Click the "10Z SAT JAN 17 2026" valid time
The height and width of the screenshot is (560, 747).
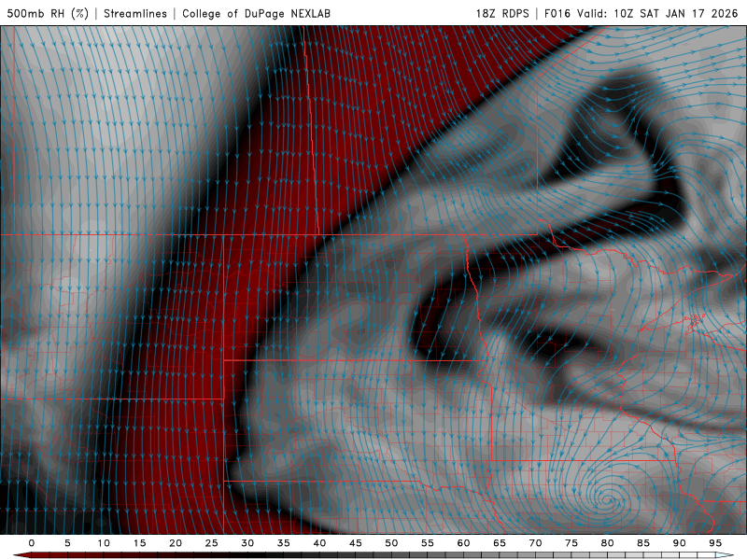[675, 13]
